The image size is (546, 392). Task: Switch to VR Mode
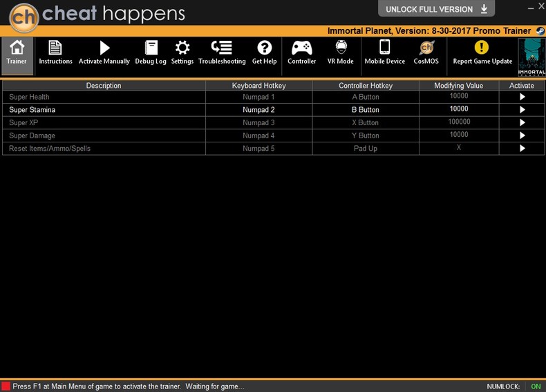click(x=341, y=53)
